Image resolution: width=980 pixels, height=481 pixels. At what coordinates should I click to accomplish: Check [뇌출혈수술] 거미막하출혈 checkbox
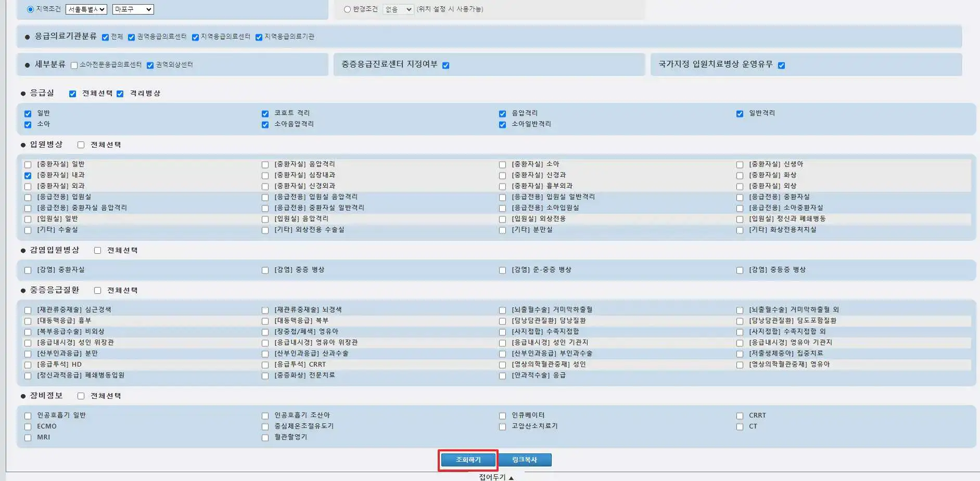(502, 310)
